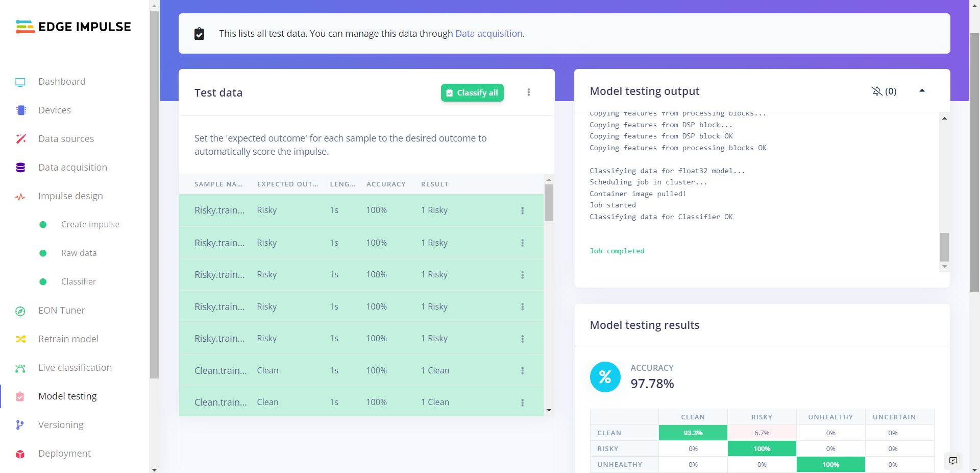Click the 93.3% Clean confusion matrix cell
The height and width of the screenshot is (473, 980).
[x=693, y=433]
